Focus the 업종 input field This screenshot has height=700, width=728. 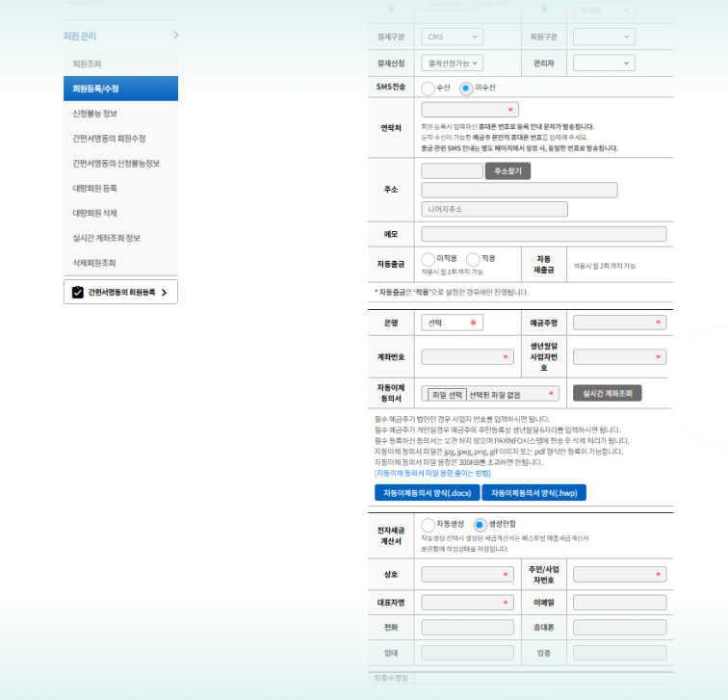620,653
